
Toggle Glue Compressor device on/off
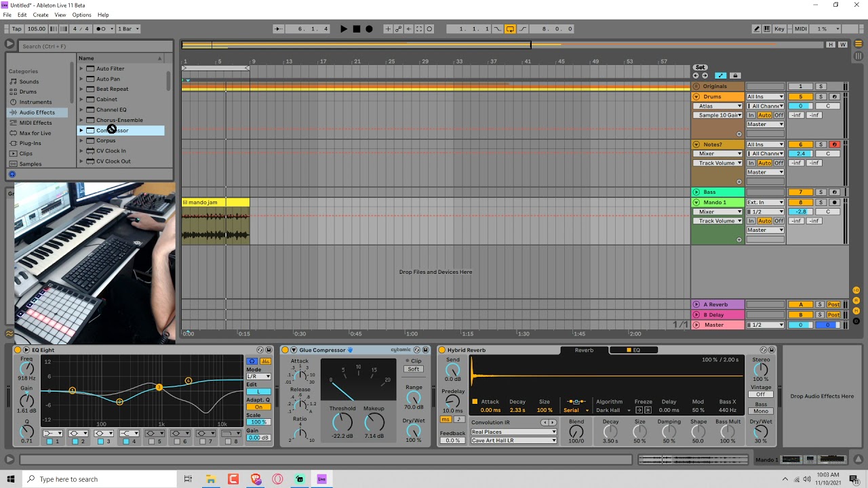point(285,350)
